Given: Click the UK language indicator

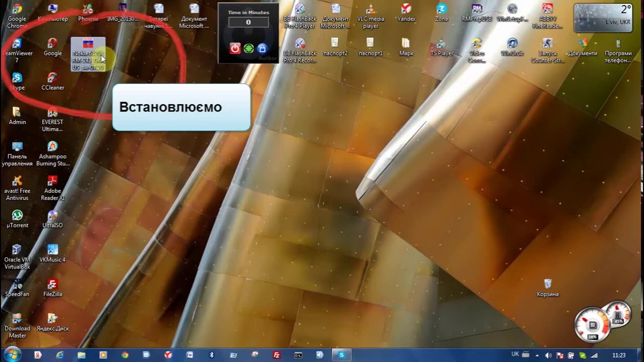Looking at the screenshot, I should pyautogui.click(x=515, y=354).
